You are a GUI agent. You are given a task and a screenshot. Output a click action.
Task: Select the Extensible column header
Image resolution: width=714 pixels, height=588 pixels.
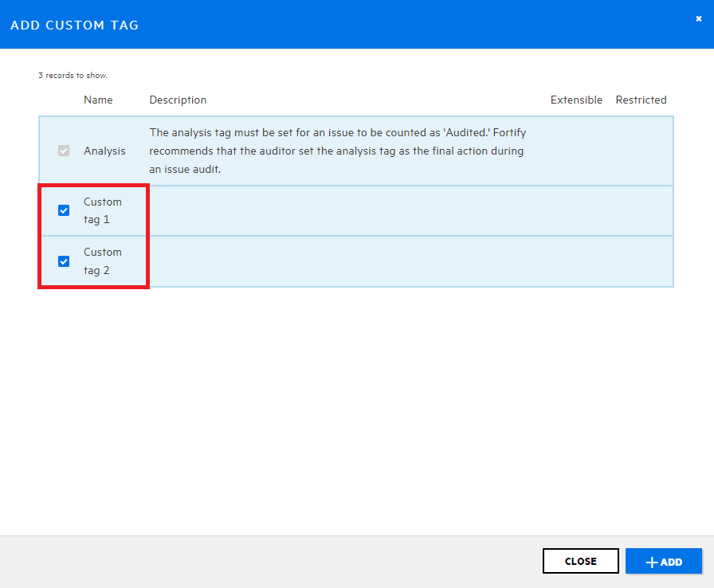576,100
